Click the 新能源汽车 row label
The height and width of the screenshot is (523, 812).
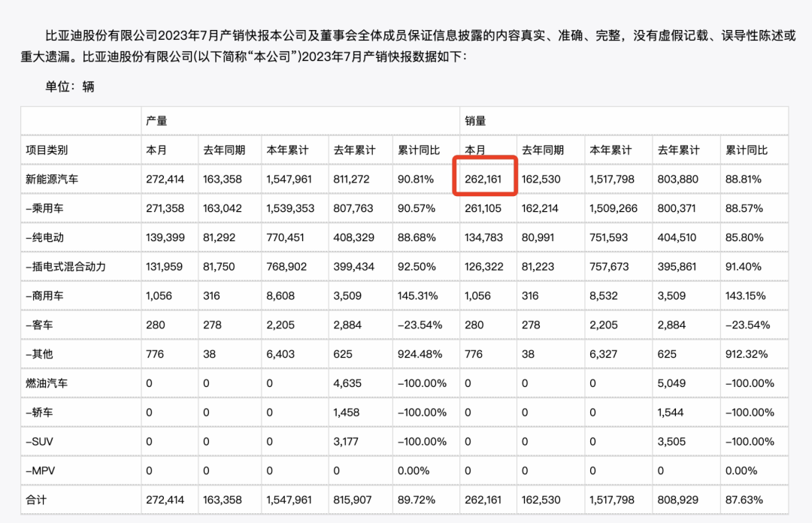(51, 179)
